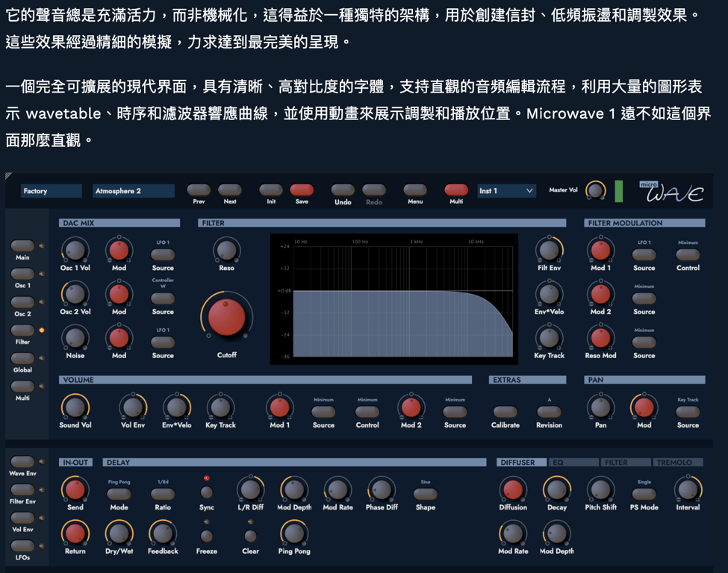Click the delay Clear button

pyautogui.click(x=250, y=536)
